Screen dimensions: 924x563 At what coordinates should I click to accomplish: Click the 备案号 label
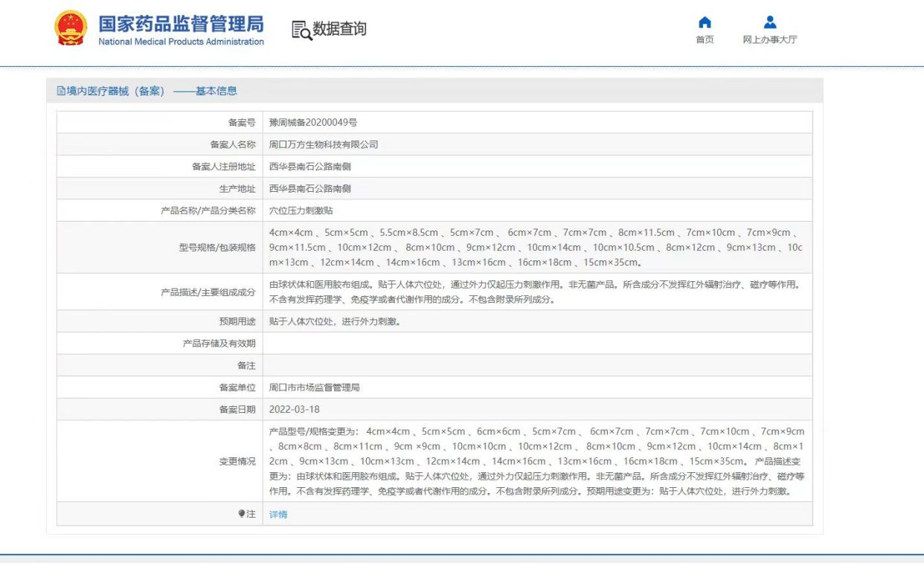pos(242,122)
